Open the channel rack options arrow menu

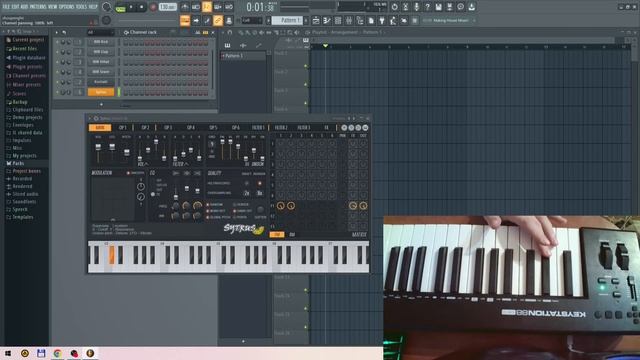click(57, 32)
